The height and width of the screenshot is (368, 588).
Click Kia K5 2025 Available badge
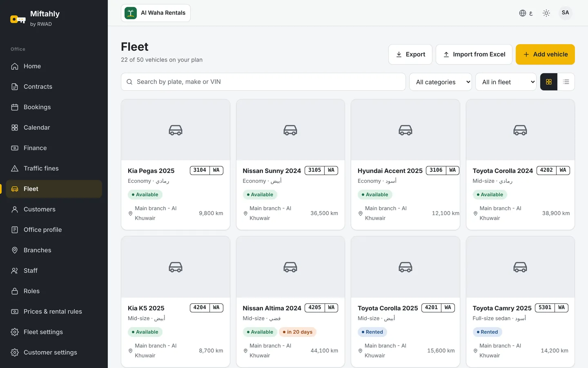click(x=145, y=332)
